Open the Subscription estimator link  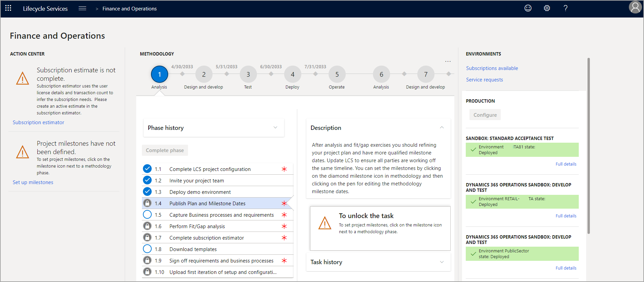click(38, 122)
